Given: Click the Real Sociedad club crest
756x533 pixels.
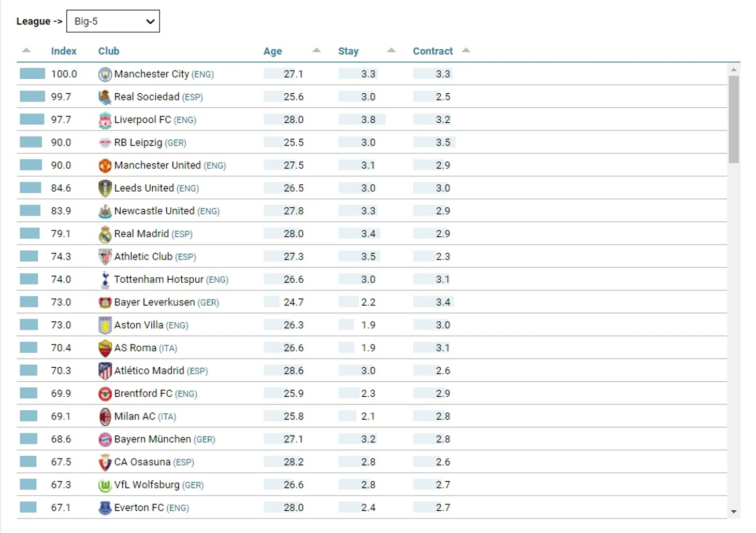Looking at the screenshot, I should coord(105,97).
